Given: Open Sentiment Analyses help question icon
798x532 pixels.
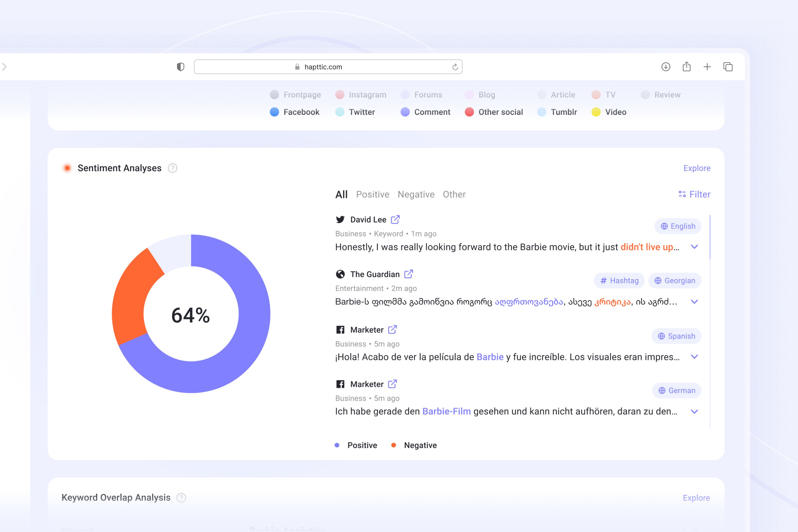Looking at the screenshot, I should click(x=173, y=168).
